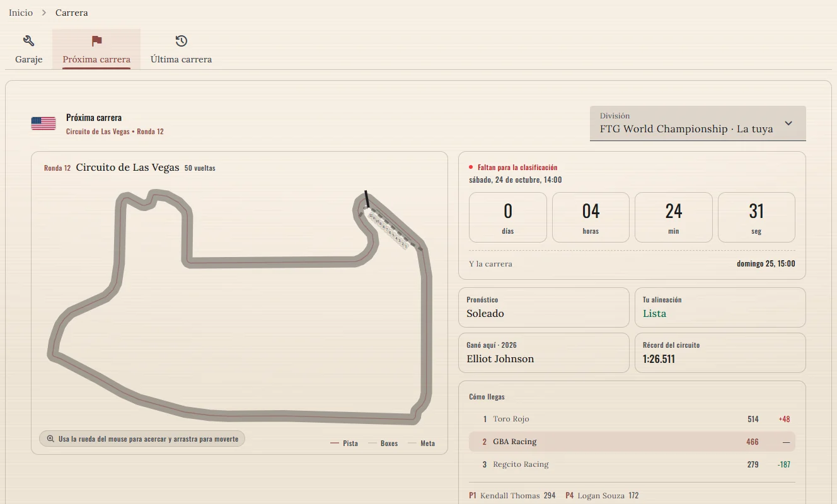Viewport: 837px width, 504px height.
Task: Click the min countdown box showing 24
Action: click(674, 217)
